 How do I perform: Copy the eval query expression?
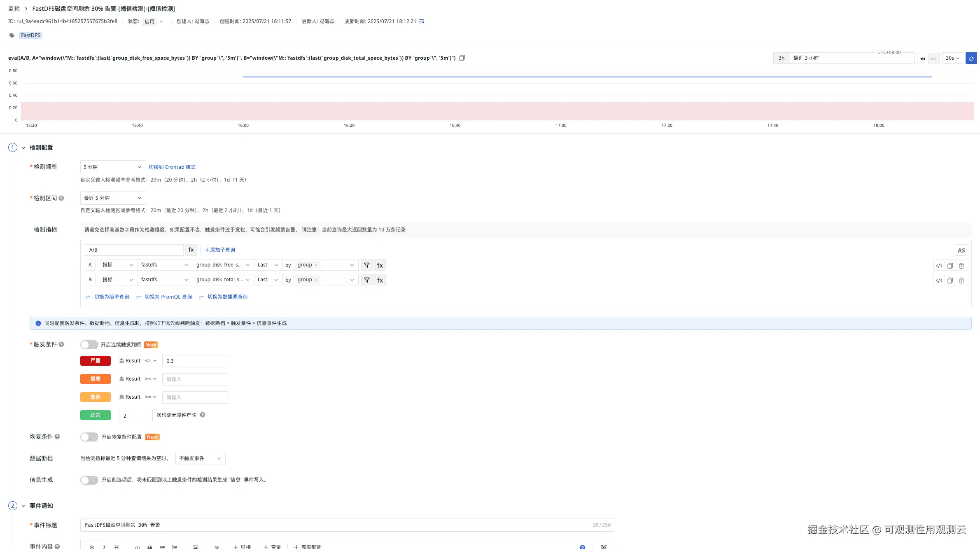[x=462, y=58]
